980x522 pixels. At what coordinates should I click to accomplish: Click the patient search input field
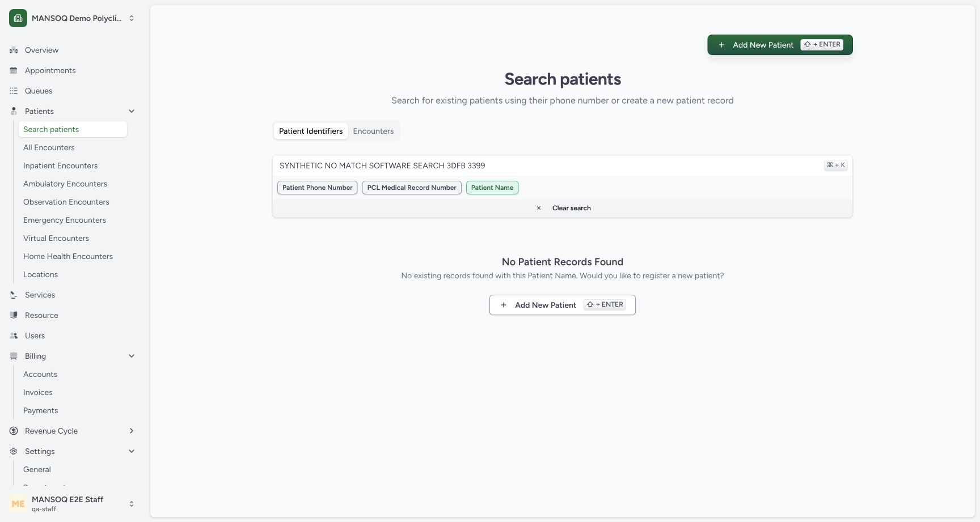(x=549, y=165)
